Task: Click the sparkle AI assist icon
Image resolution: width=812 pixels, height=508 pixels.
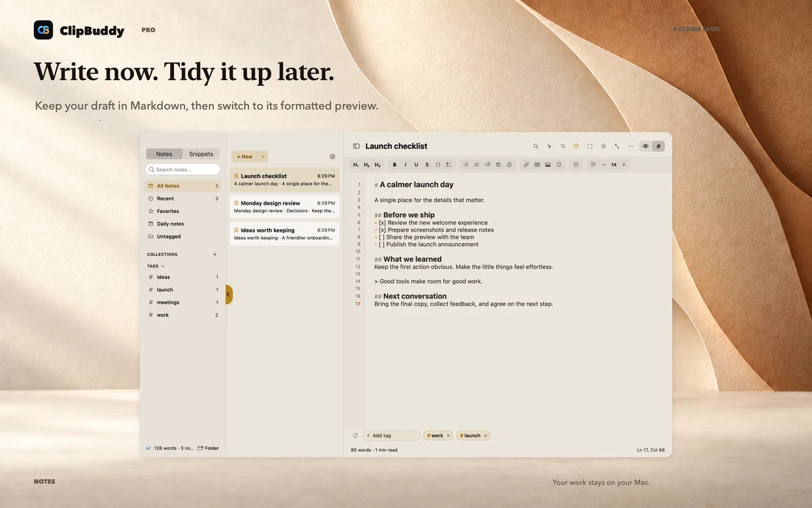Action: 549,146
